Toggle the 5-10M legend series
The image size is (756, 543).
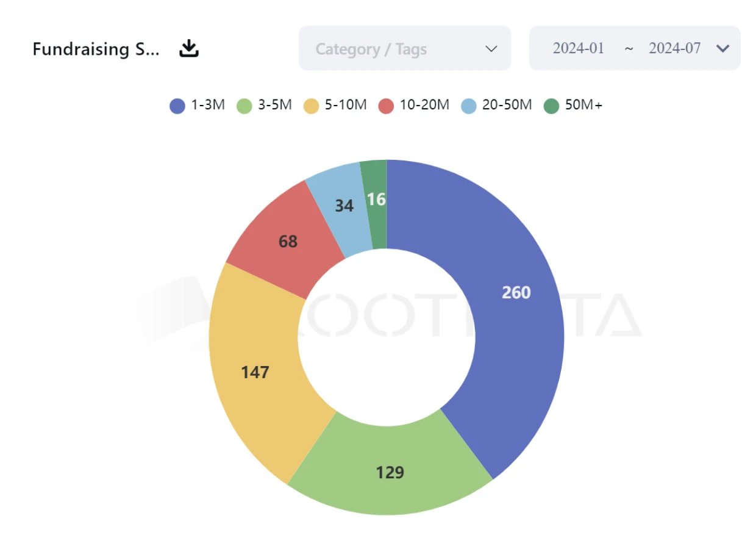[x=335, y=106]
